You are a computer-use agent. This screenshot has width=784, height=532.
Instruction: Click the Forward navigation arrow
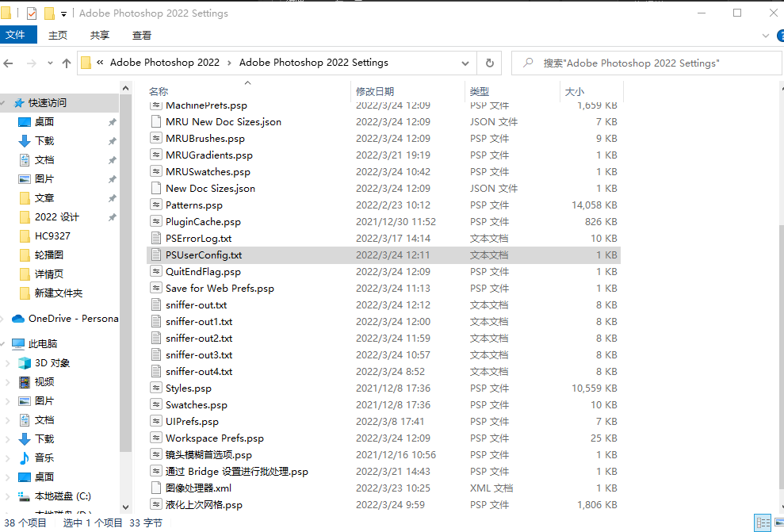[31, 63]
